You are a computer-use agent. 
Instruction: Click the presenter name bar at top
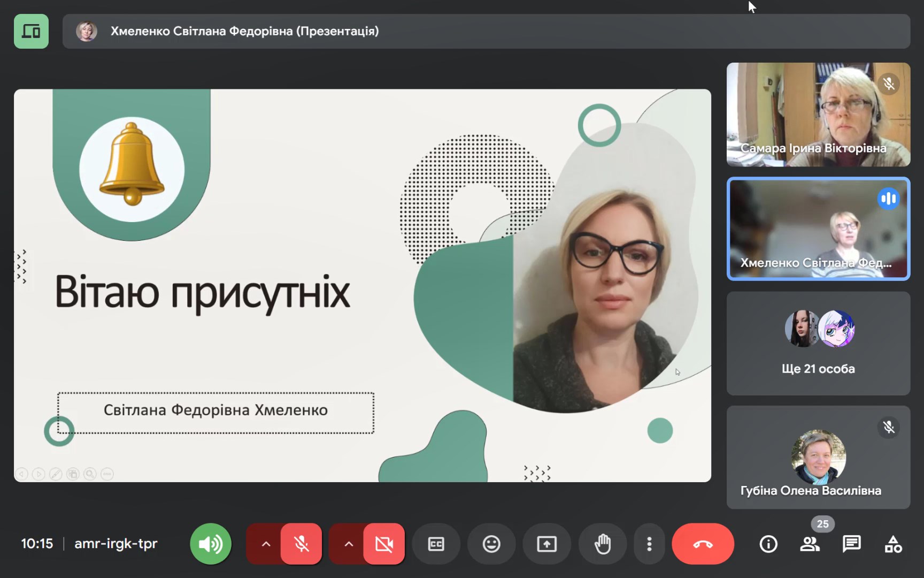tap(486, 31)
